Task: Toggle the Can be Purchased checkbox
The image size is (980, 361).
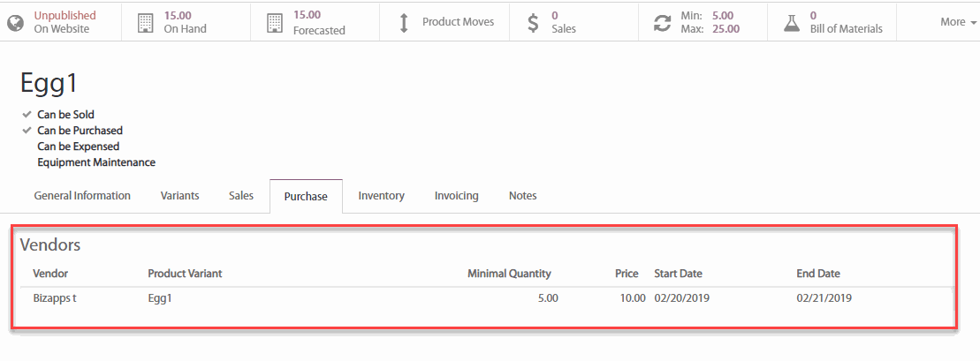Action: (27, 131)
